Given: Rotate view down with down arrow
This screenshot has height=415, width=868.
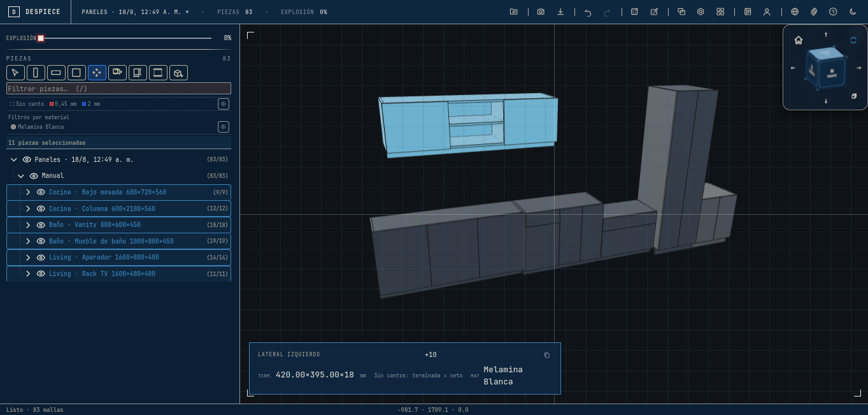Looking at the screenshot, I should pos(826,101).
